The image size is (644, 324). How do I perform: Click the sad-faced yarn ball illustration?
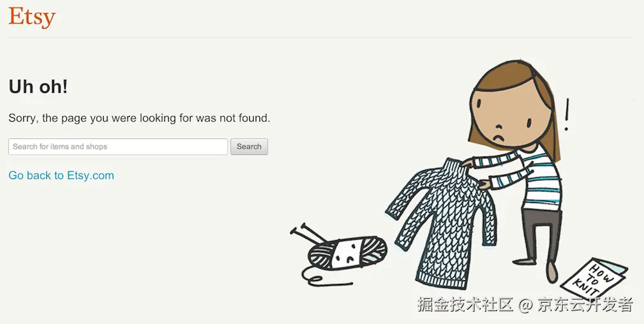click(348, 253)
